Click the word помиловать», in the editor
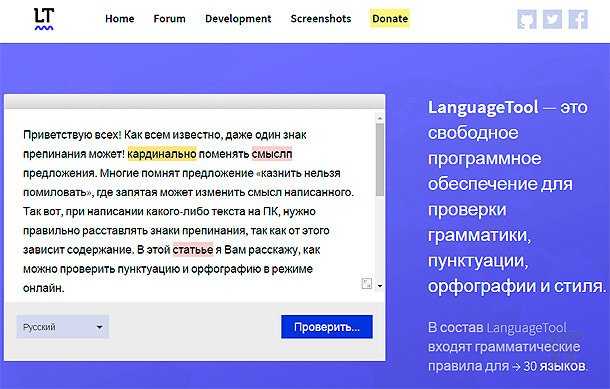The height and width of the screenshot is (389, 610). coord(58,192)
